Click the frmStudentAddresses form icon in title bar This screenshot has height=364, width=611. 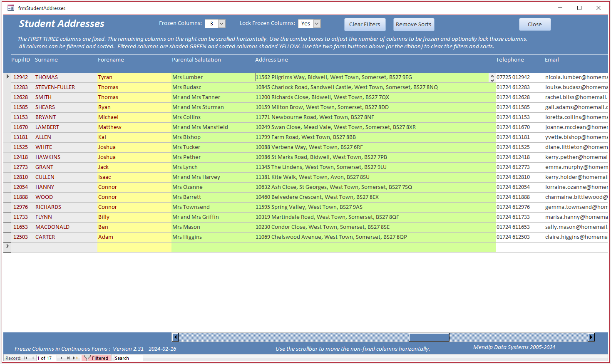click(11, 8)
